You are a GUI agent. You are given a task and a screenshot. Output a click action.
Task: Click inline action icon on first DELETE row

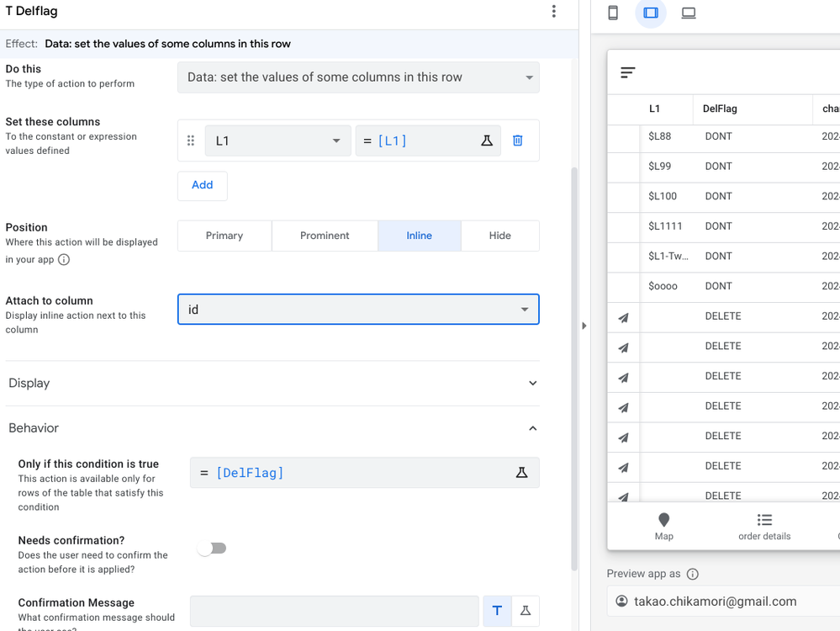[x=623, y=317]
